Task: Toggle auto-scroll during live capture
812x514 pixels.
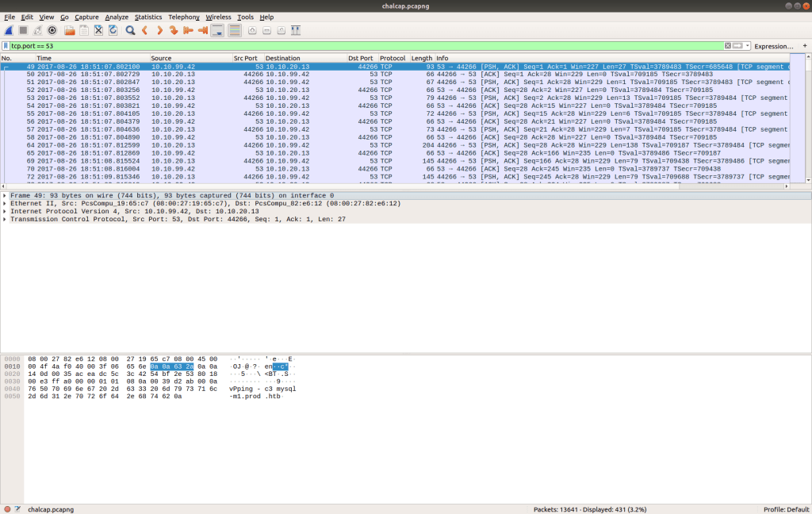Action: (x=217, y=31)
